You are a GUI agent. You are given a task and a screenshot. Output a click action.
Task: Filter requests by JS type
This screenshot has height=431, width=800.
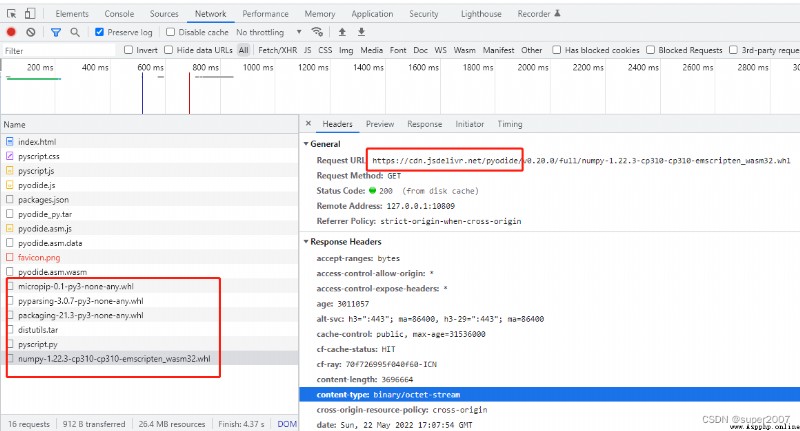(x=308, y=50)
